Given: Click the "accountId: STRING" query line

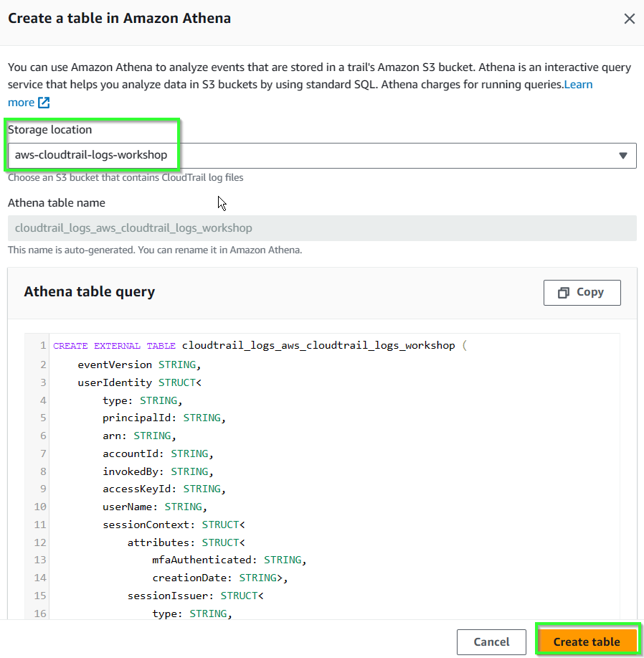Looking at the screenshot, I should click(x=158, y=453).
